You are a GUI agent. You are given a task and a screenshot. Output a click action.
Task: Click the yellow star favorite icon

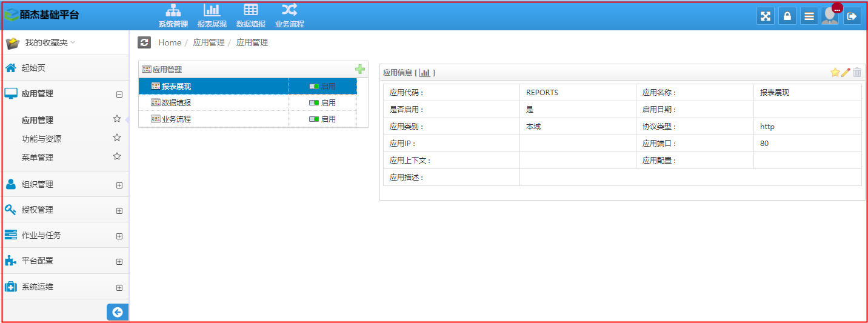[835, 73]
